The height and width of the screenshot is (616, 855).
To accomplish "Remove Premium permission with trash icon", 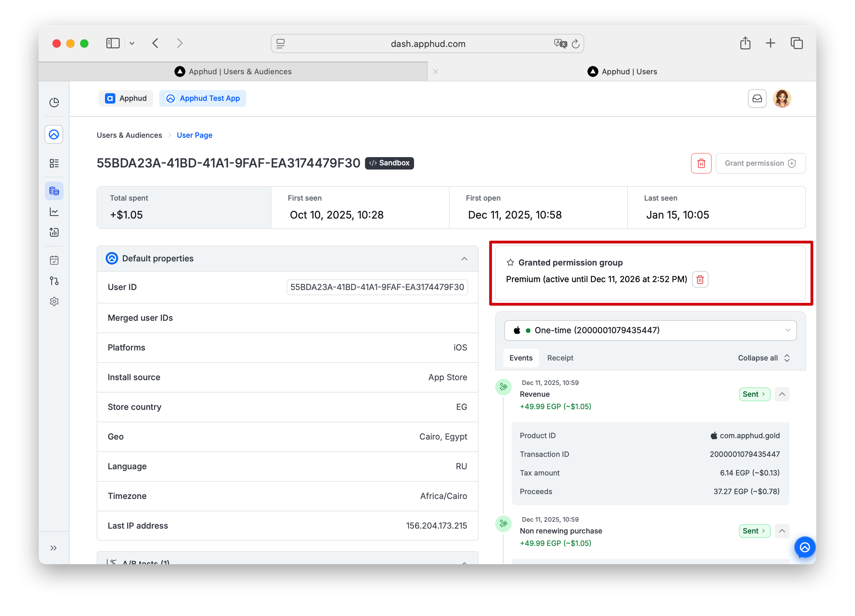I will (700, 279).
